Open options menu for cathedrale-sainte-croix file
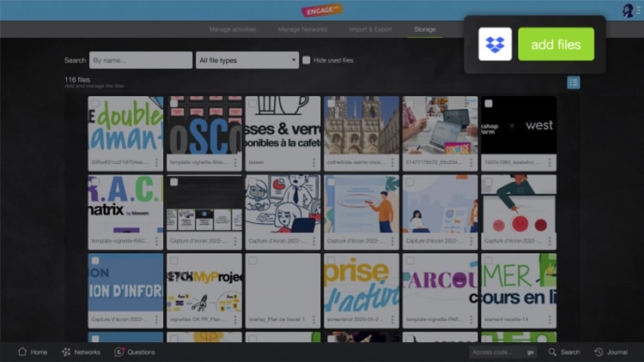The height and width of the screenshot is (362, 644). pyautogui.click(x=392, y=162)
